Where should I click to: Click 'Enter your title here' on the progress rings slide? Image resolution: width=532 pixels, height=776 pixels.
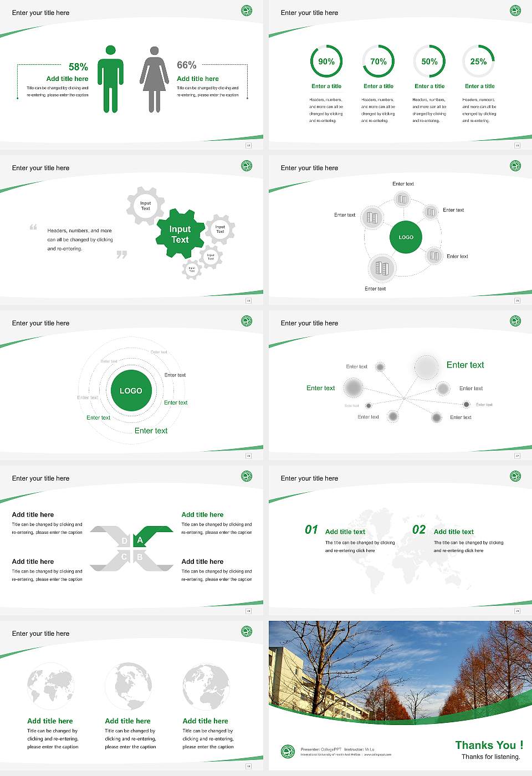[x=309, y=13]
